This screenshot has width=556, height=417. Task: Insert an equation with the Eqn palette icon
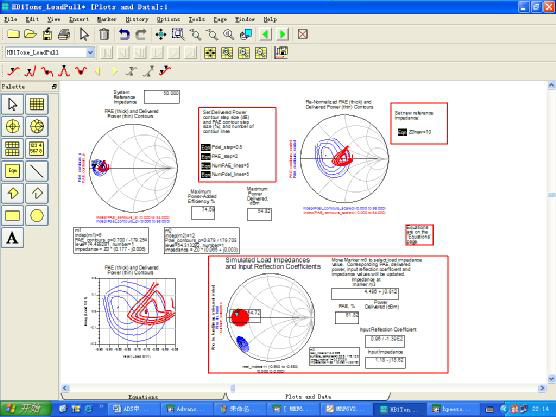click(12, 171)
